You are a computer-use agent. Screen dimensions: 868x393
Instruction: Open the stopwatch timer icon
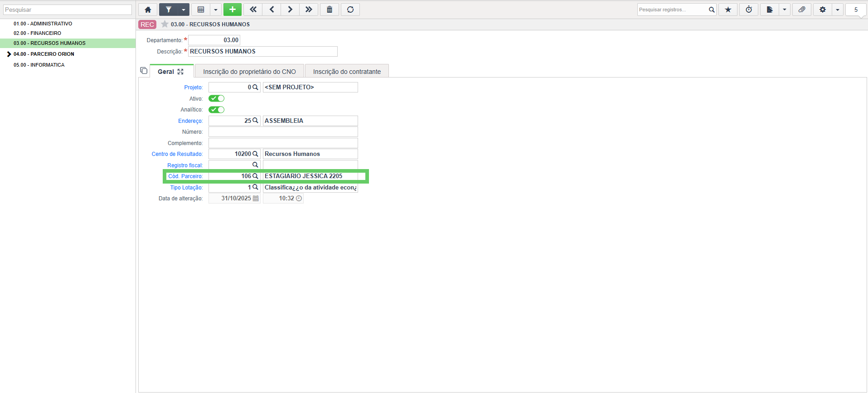749,10
